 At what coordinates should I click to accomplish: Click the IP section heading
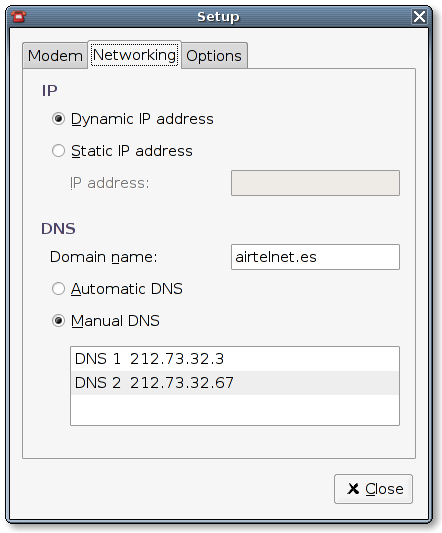[x=49, y=90]
